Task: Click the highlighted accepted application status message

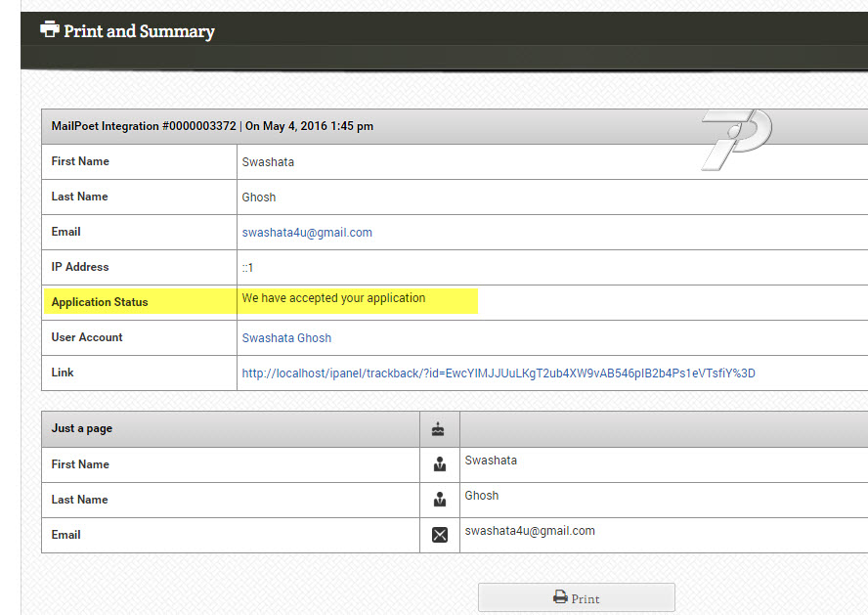Action: pyautogui.click(x=333, y=298)
